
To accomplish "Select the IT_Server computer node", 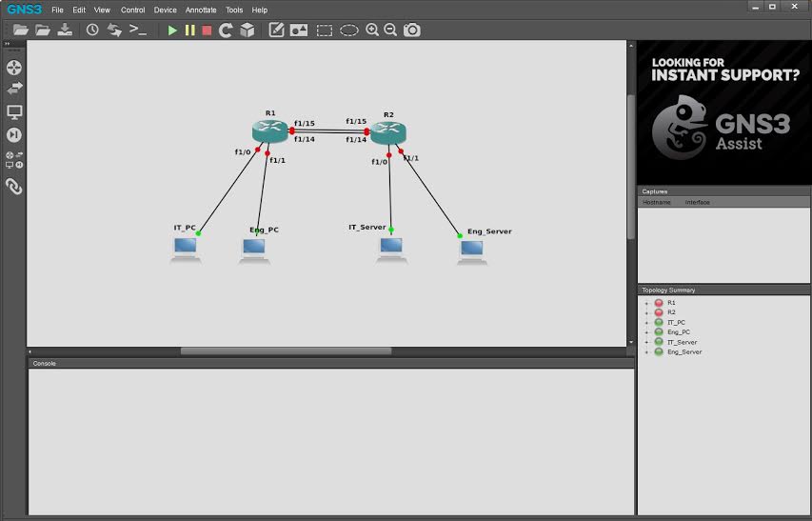I will [391, 250].
